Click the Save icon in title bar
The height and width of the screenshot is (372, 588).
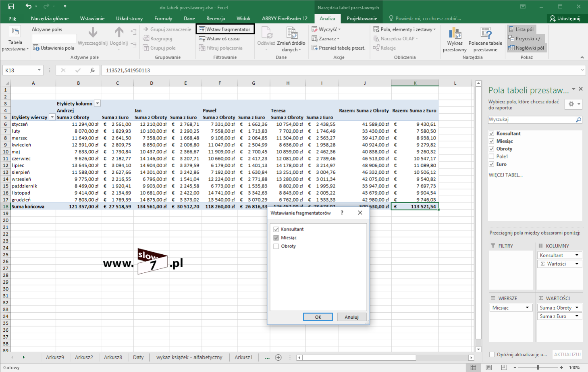(x=11, y=6)
